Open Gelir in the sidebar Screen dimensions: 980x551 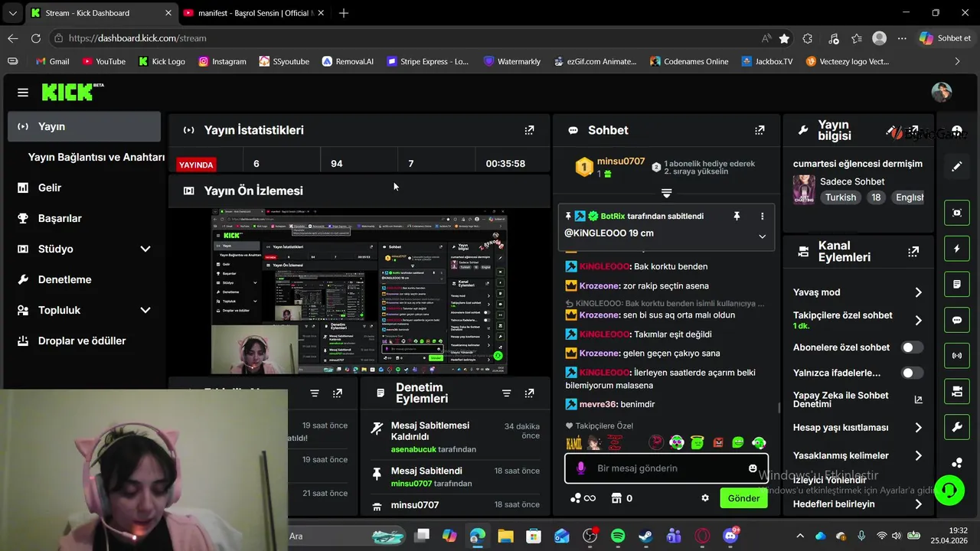coord(50,187)
